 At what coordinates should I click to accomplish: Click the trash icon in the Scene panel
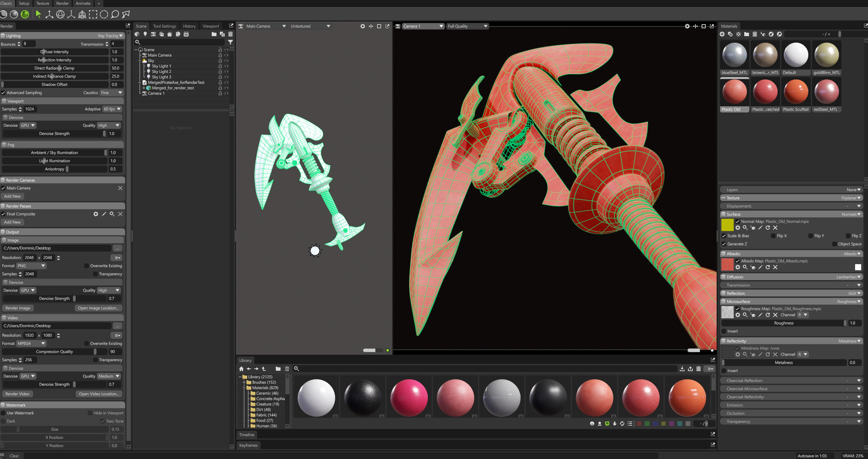230,34
